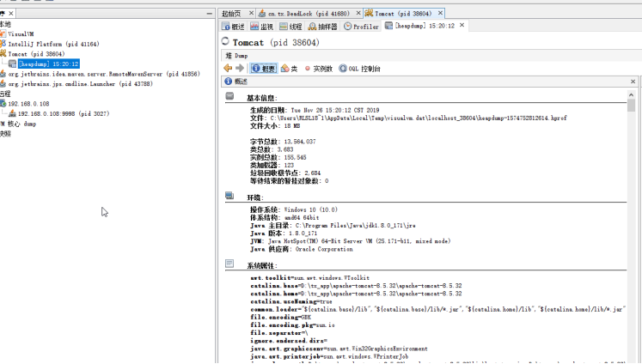This screenshot has height=364, width=642.
Task: Click the file.encoding=GBK property line
Action: point(281,317)
